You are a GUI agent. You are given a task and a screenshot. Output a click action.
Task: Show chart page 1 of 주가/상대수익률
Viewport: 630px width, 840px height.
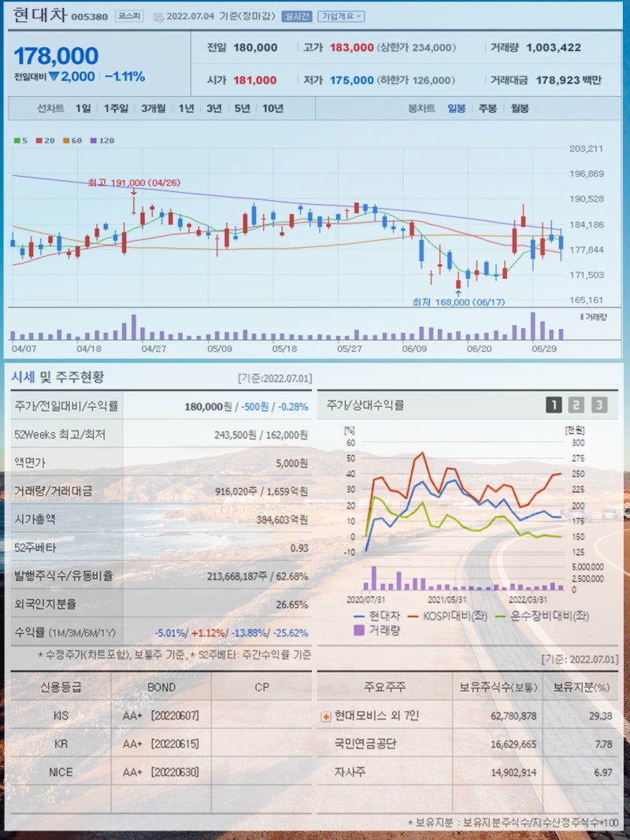[554, 405]
